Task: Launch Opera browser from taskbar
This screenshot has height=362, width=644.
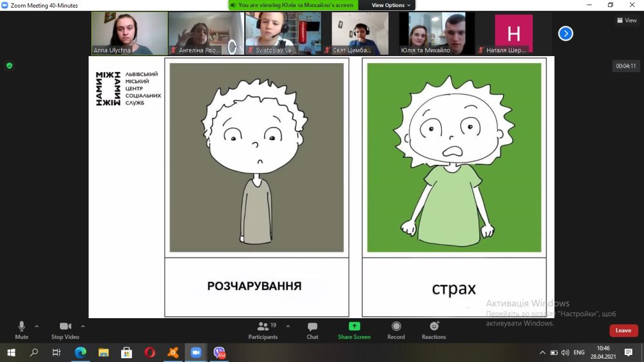Action: click(x=149, y=352)
